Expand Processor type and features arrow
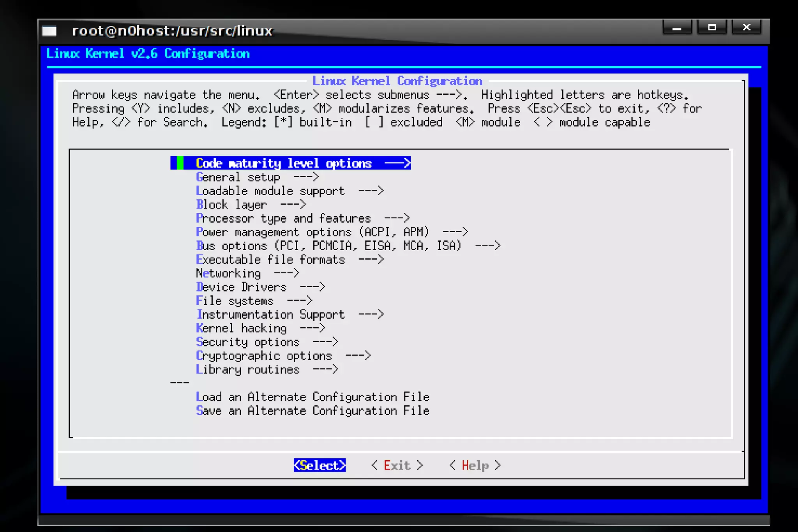This screenshot has height=532, width=798. tap(397, 218)
